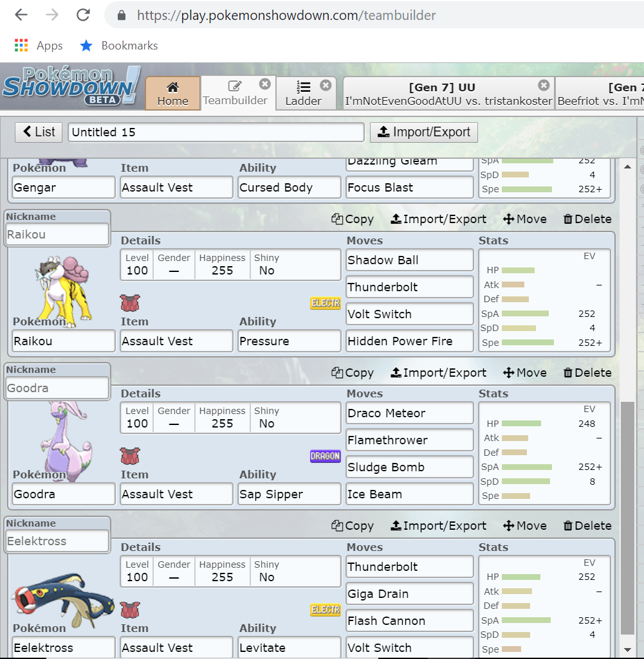Click the Bookmarks star icon
This screenshot has height=659, width=644.
[x=86, y=46]
